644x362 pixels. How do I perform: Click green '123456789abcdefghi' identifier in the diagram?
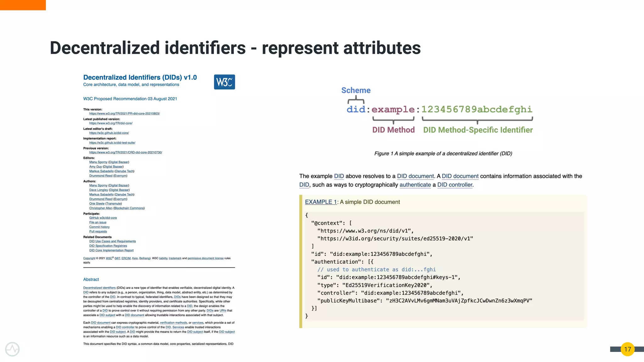coord(477,109)
